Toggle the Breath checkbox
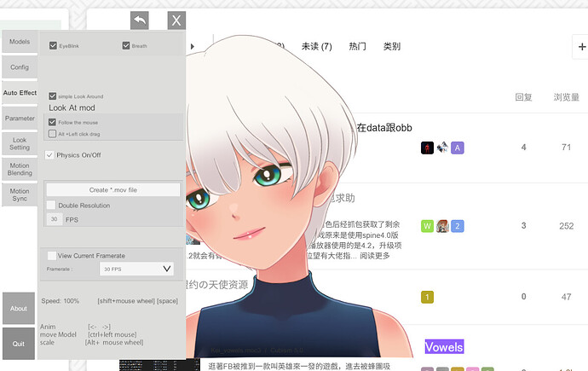The image size is (588, 371). tap(126, 45)
